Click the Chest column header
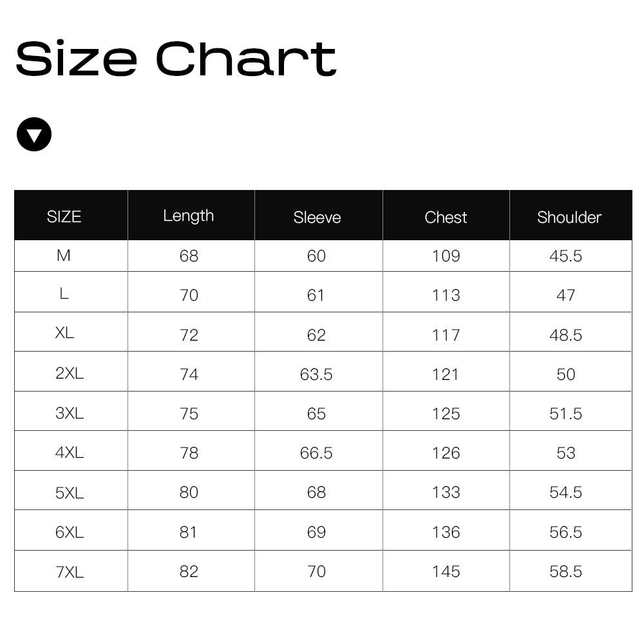The width and height of the screenshot is (644, 644). tap(446, 218)
